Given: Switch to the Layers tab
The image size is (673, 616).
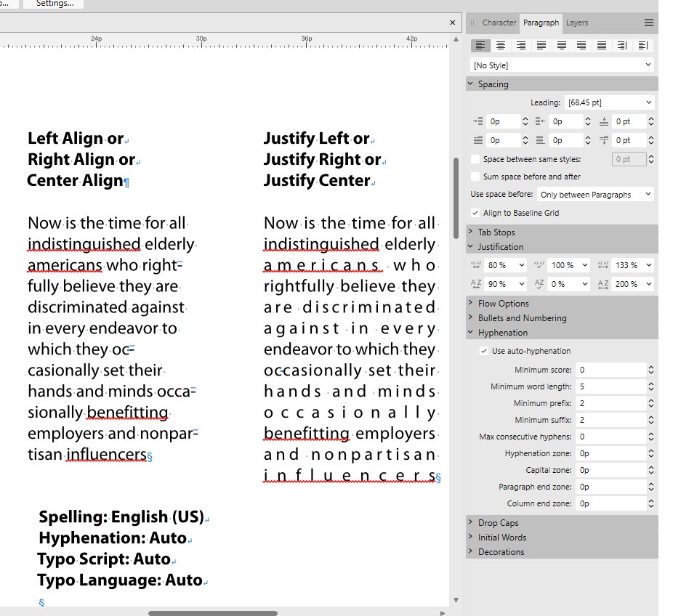Looking at the screenshot, I should coord(577,23).
